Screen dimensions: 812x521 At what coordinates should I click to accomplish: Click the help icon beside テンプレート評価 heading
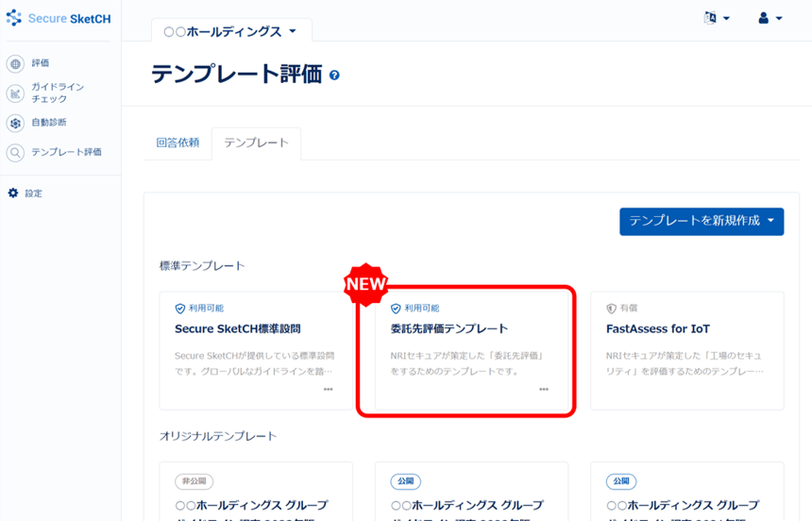pyautogui.click(x=334, y=76)
